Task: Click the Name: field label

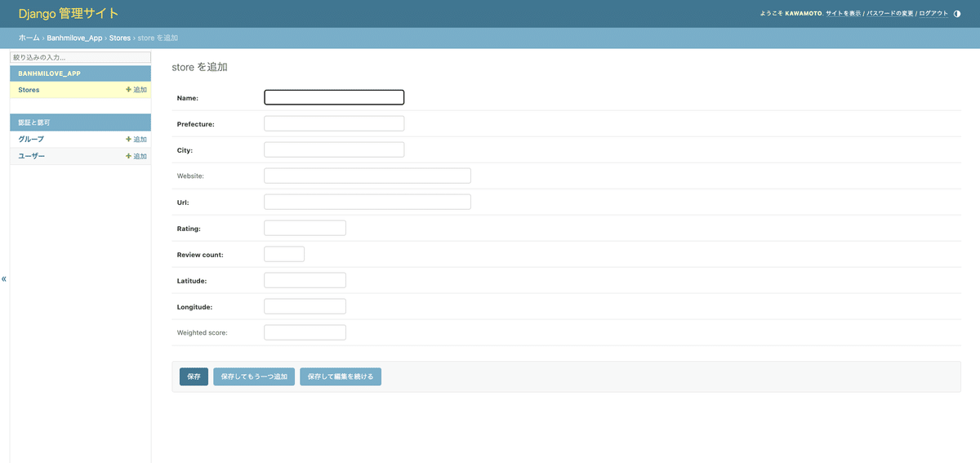Action: pos(188,98)
